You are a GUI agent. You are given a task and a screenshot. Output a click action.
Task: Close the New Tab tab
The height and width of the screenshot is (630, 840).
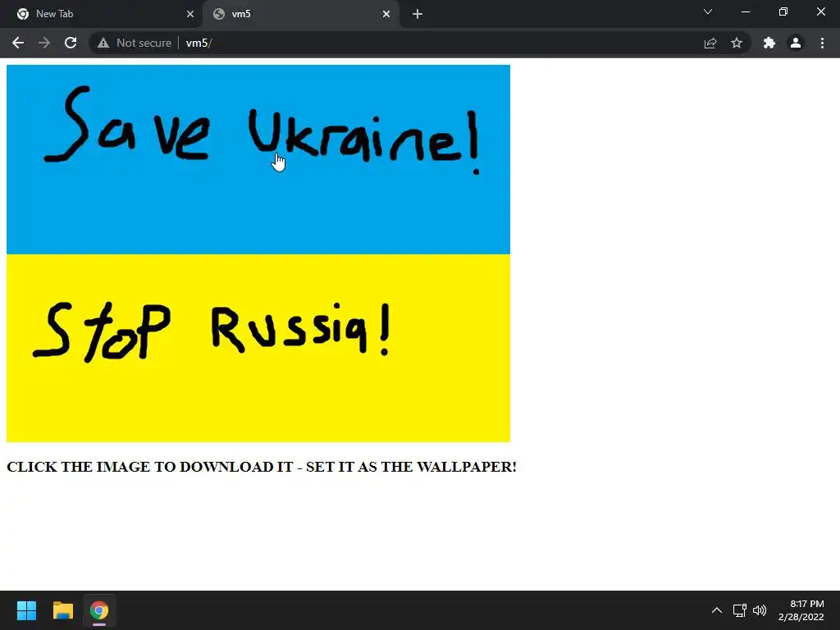tap(190, 14)
